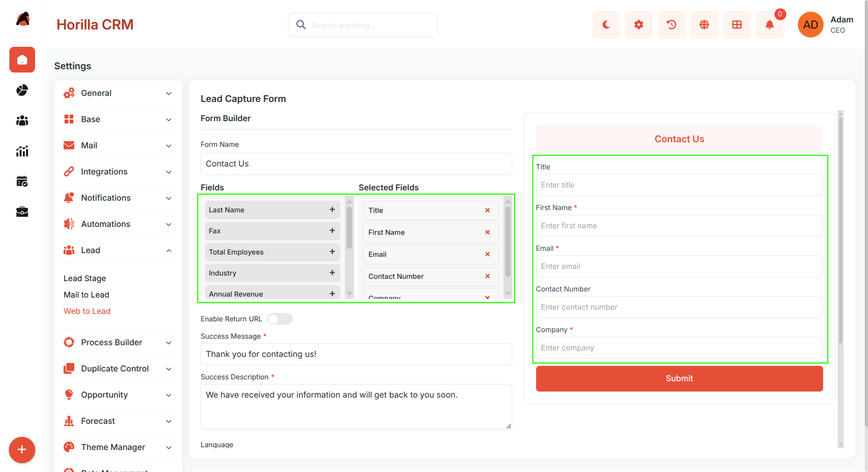Screen dimensions: 868x472
Task: Remove Contact Number from selected fields
Action: [x=488, y=276]
